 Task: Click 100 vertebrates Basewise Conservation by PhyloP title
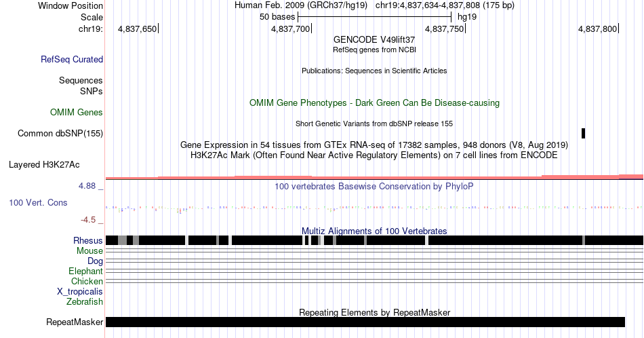[374, 186]
